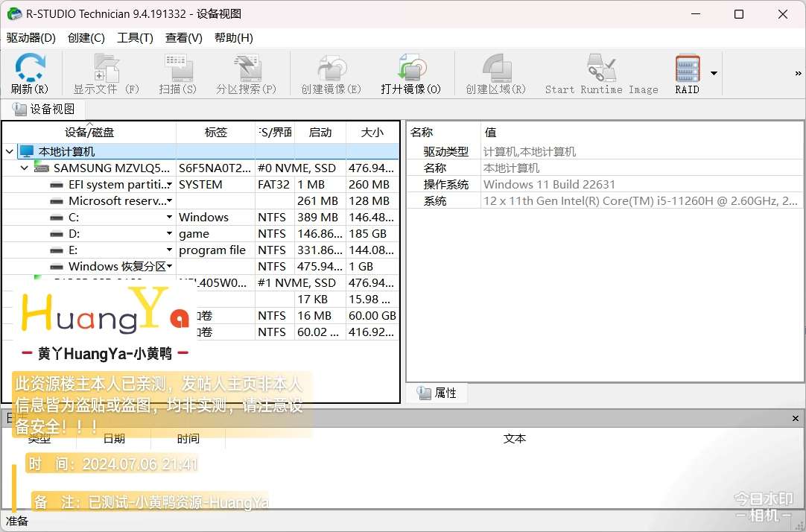
Task: Open dropdown arrow on Windows 恢复分区 row
Action: point(170,267)
